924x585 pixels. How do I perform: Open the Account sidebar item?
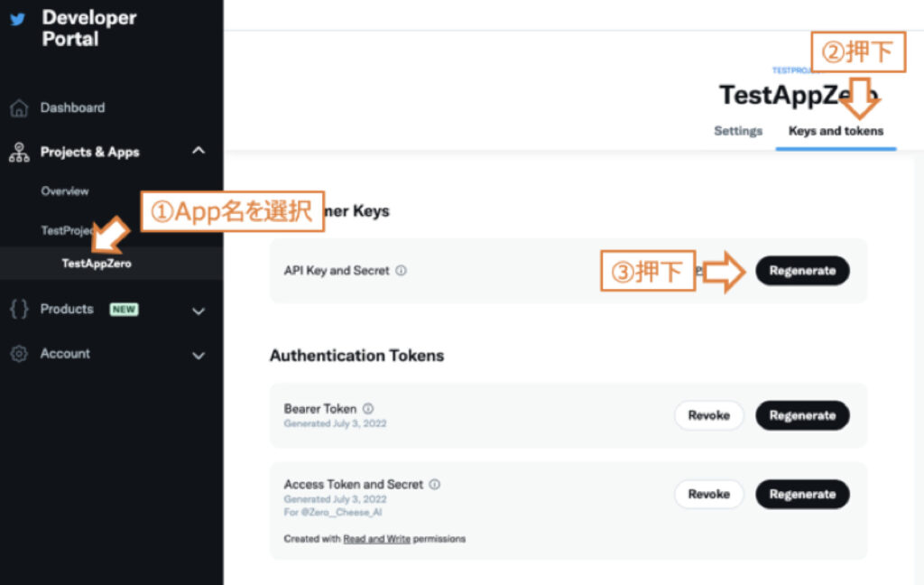pyautogui.click(x=65, y=354)
